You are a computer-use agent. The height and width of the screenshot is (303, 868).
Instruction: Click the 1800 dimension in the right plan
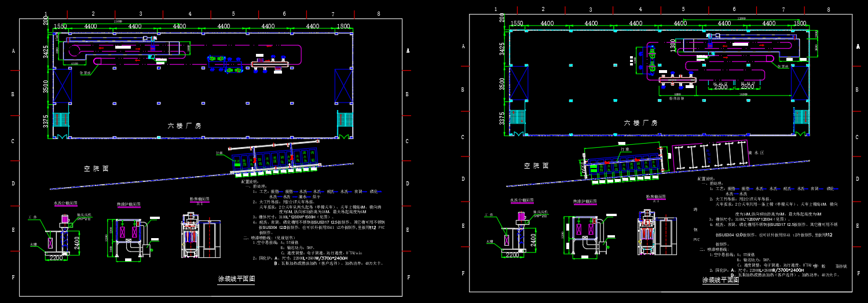point(800,23)
